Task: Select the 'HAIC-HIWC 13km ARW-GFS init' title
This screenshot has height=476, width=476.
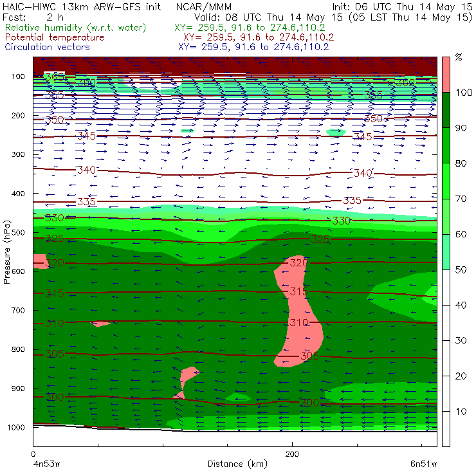Action: pyautogui.click(x=82, y=6)
